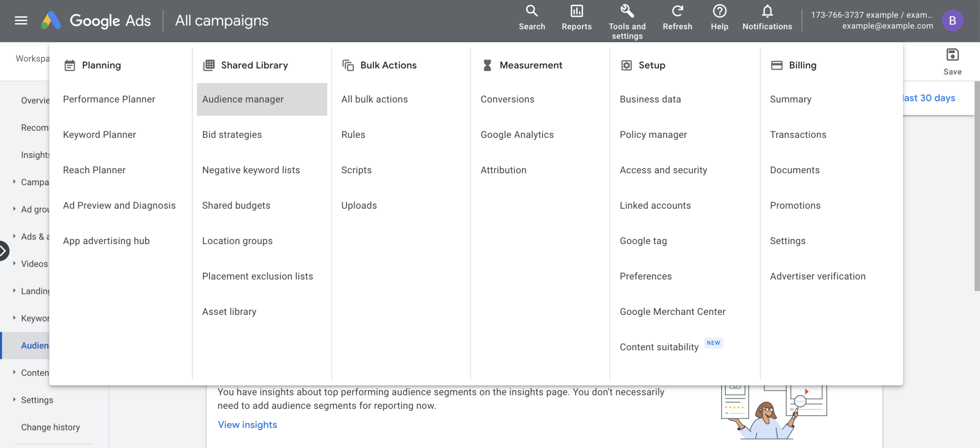Open Shared budgets
Image resolution: width=980 pixels, height=448 pixels.
(x=236, y=205)
